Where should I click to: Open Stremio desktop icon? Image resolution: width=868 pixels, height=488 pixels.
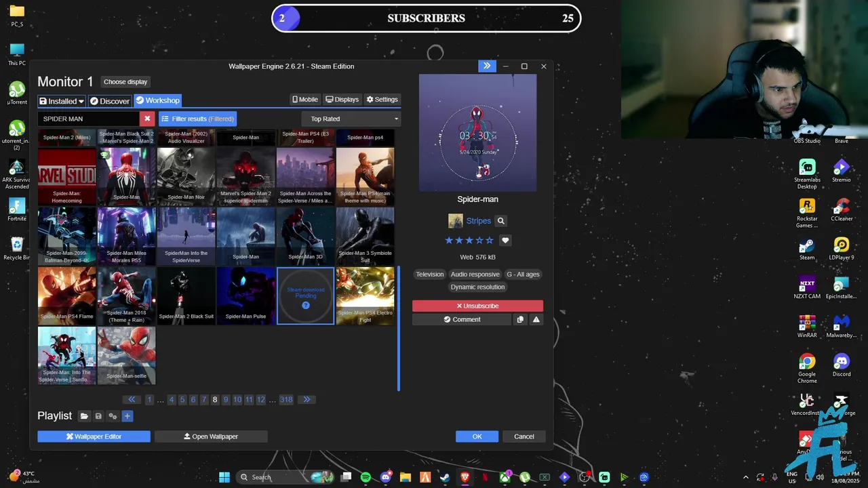click(x=842, y=171)
